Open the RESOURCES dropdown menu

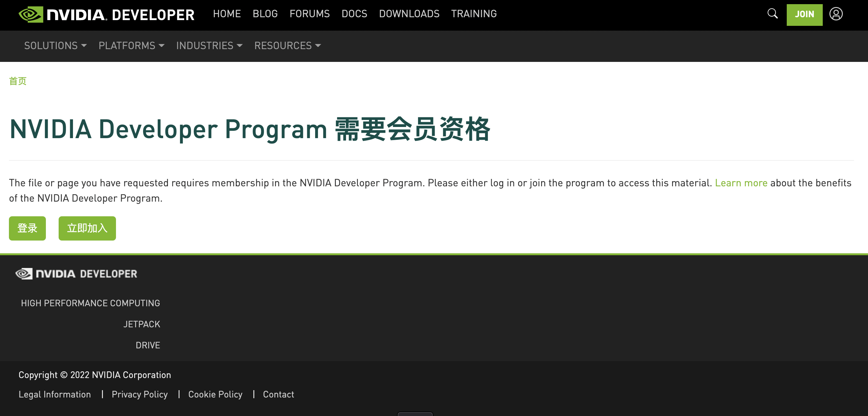pyautogui.click(x=287, y=46)
